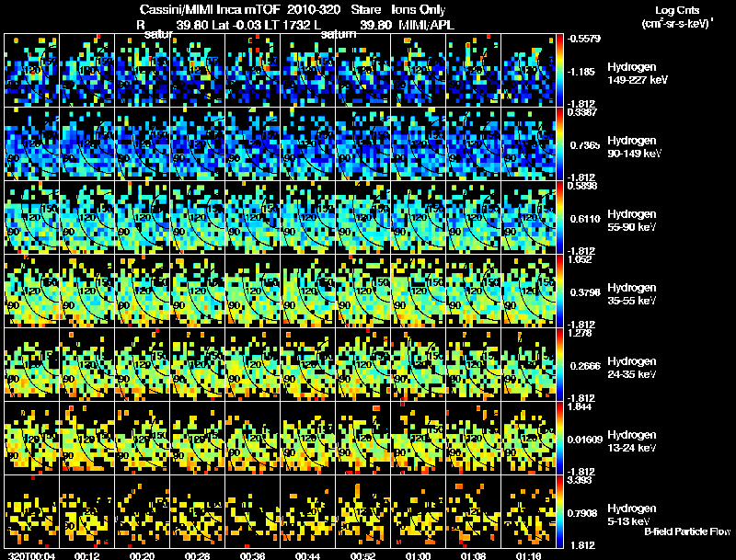This screenshot has width=736, height=560.
Task: Select the 55-90 keV panel at 00:44
Action: pyautogui.click(x=307, y=218)
